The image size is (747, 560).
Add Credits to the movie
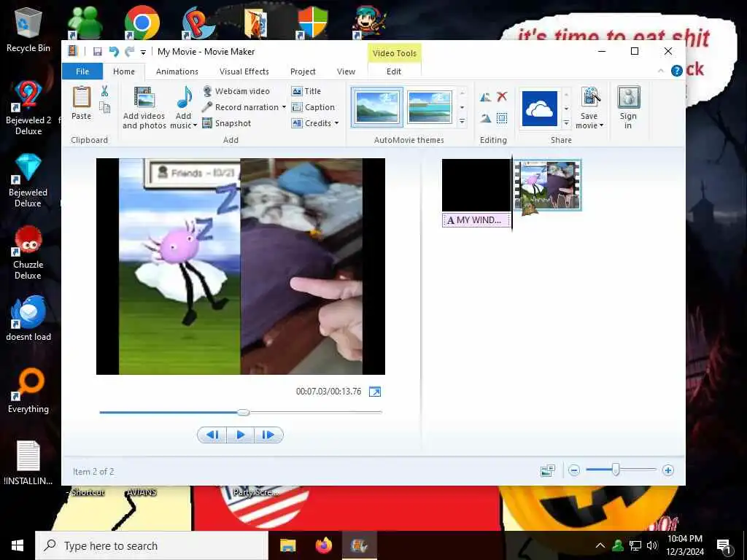pyautogui.click(x=311, y=123)
